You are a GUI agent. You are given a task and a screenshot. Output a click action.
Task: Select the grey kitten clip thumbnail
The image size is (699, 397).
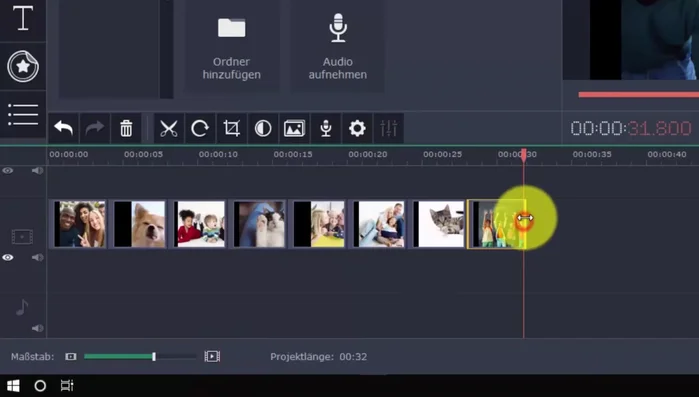(438, 224)
